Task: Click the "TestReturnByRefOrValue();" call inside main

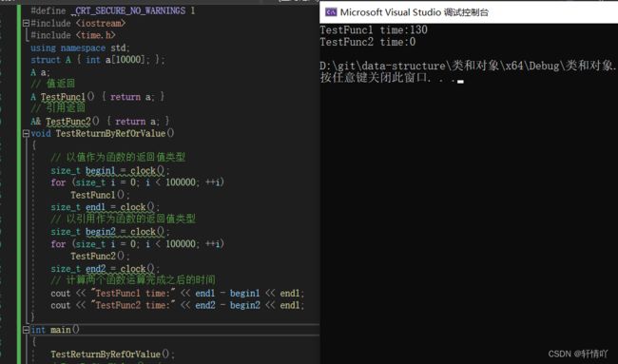Action: [112, 354]
